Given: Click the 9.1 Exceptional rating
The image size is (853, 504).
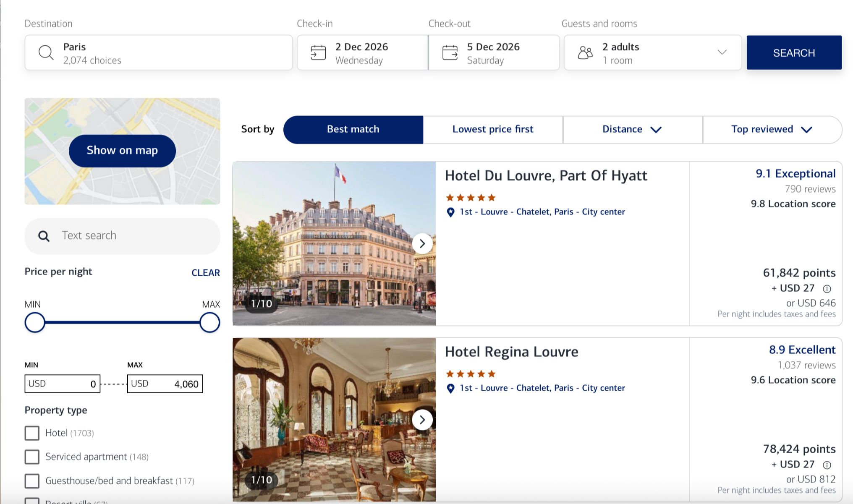Looking at the screenshot, I should coord(795,174).
